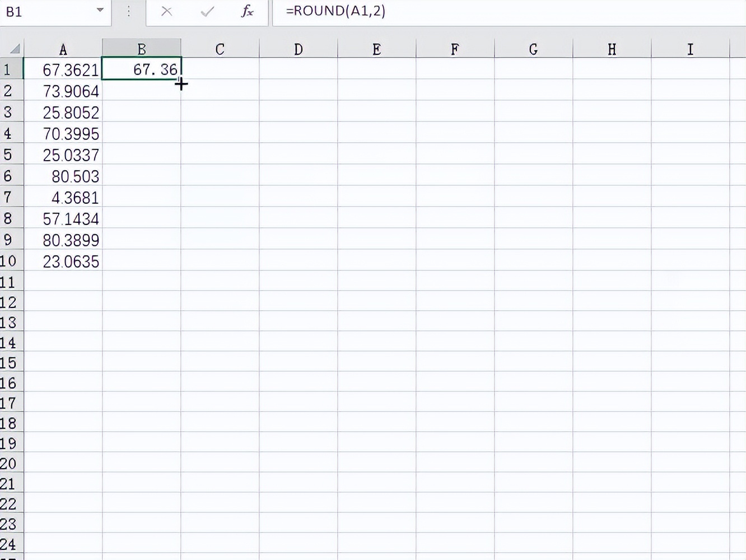Select column A header
Screen dimensions: 746x560
tap(63, 49)
